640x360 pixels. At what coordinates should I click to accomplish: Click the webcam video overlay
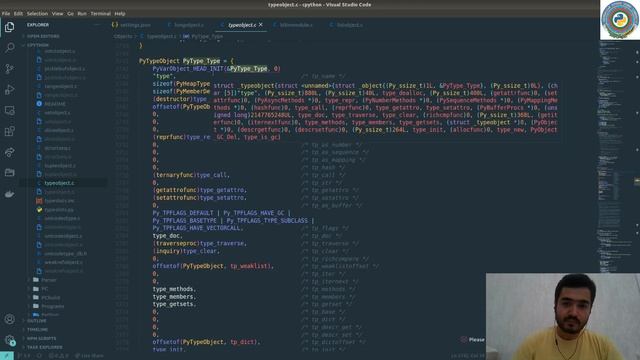(563, 316)
